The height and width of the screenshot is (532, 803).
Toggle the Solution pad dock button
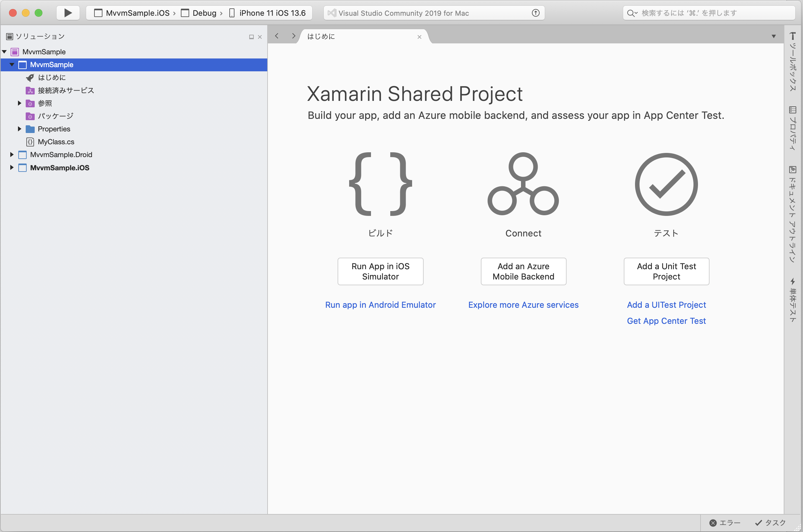pyautogui.click(x=251, y=37)
